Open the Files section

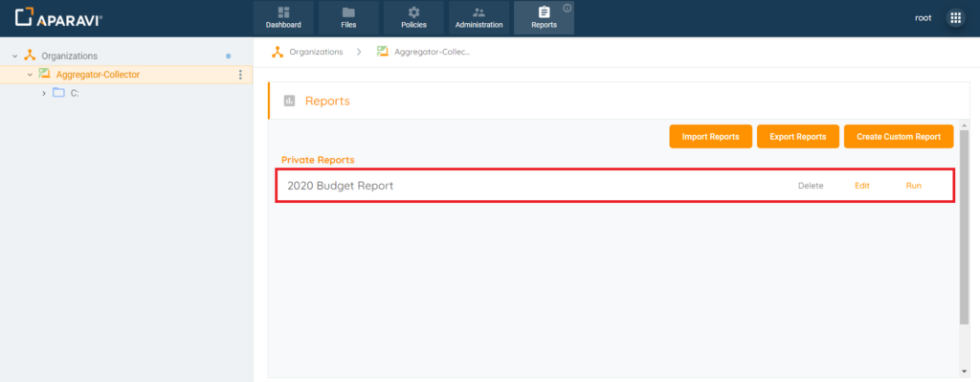click(348, 17)
